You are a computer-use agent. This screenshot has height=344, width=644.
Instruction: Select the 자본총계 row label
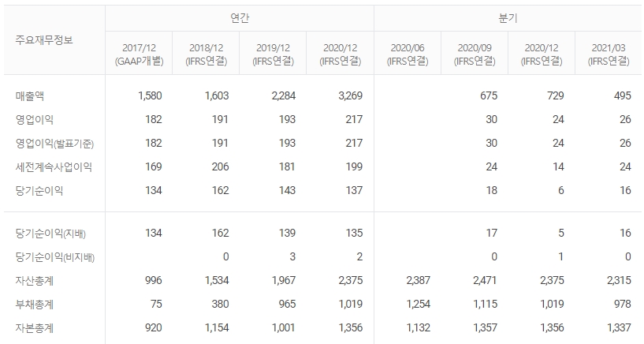pos(35,328)
